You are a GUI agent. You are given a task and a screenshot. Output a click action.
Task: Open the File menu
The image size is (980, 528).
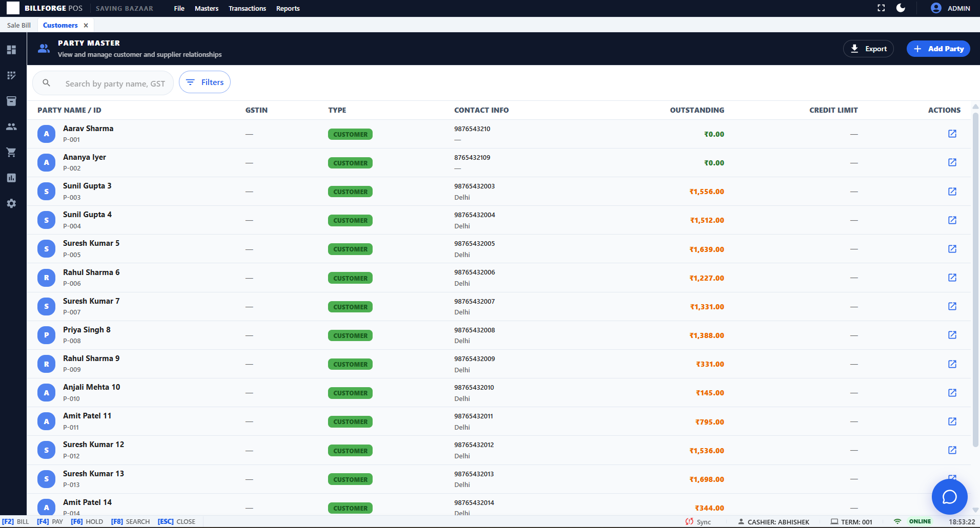coord(179,8)
